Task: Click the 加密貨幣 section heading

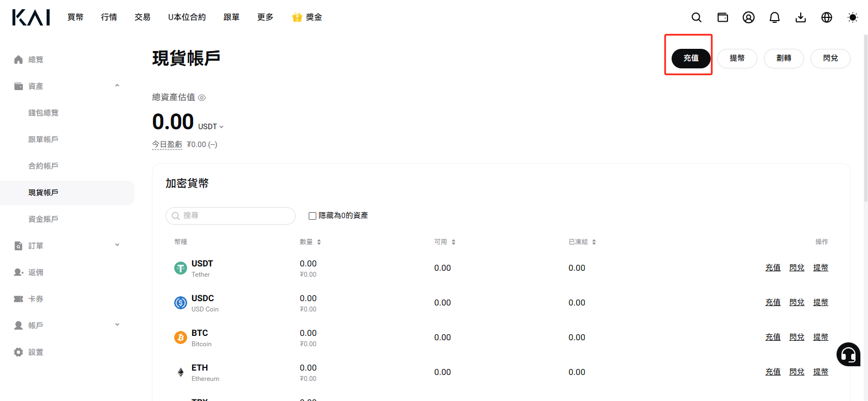Action: [x=187, y=183]
